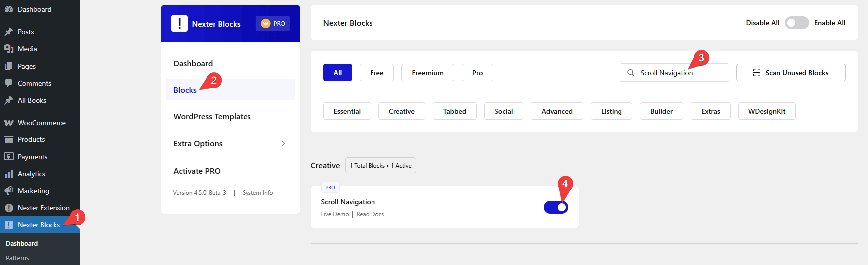Select the Essential category button
868x265 pixels.
[x=347, y=111]
